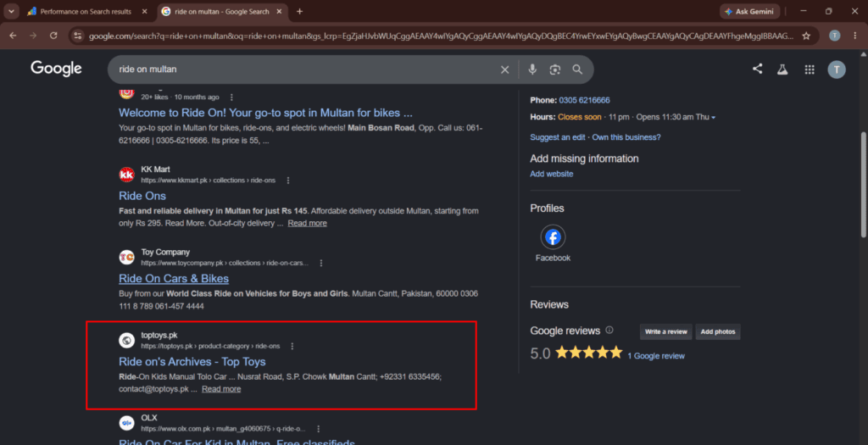Screen dimensions: 868x445
Task: Open more options for the Toy Company result
Action: pyautogui.click(x=321, y=263)
